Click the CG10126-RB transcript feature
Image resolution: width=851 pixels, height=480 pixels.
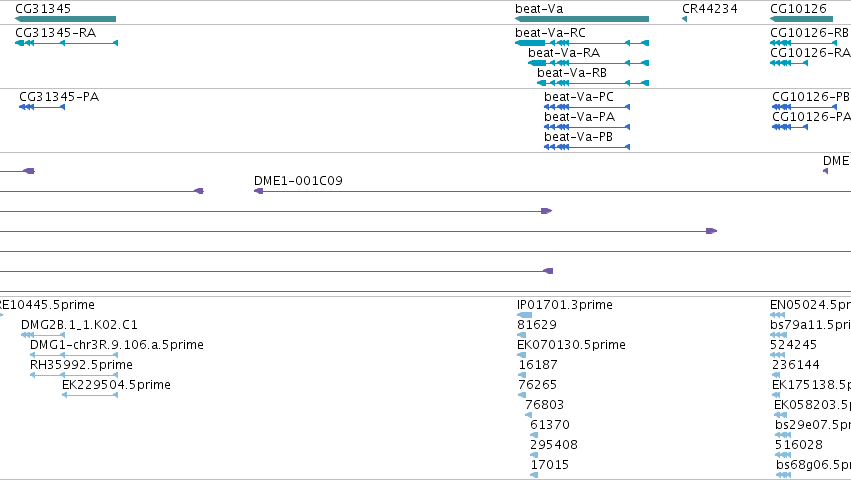pyautogui.click(x=805, y=43)
